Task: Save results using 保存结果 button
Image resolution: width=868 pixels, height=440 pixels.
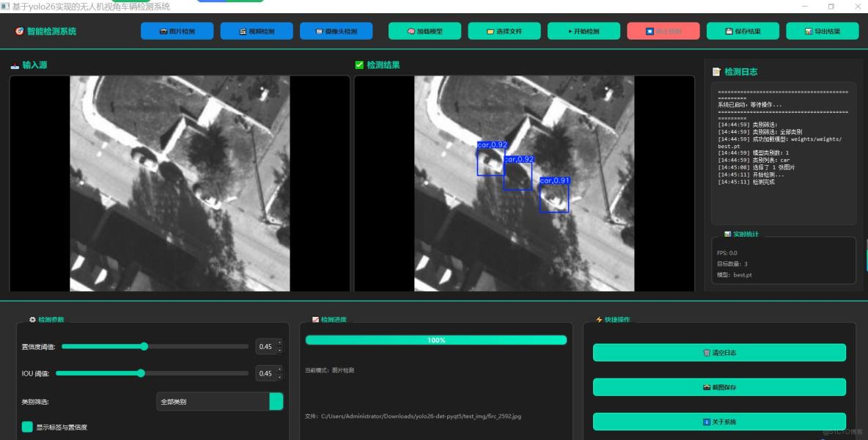Action: point(743,32)
